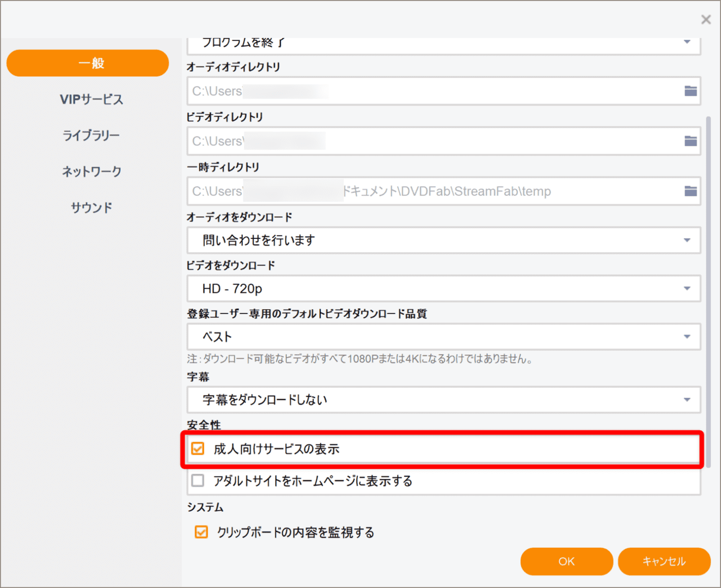Browse for the audio directory folder
This screenshot has width=721, height=588.
tap(690, 91)
